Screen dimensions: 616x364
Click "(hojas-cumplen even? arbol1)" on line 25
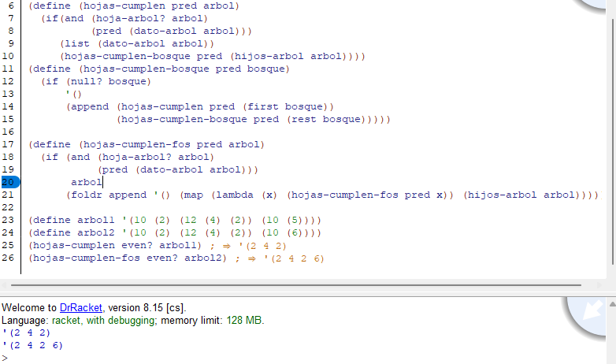(115, 245)
